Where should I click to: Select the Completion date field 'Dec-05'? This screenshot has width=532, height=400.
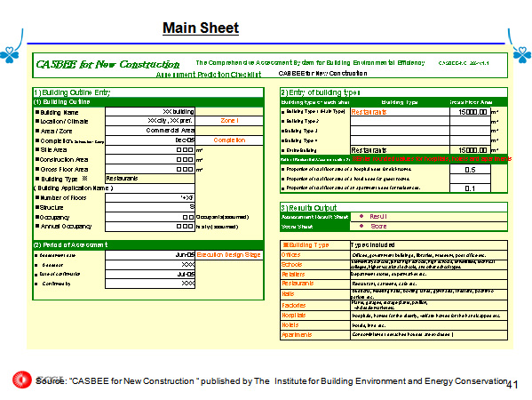150,140
